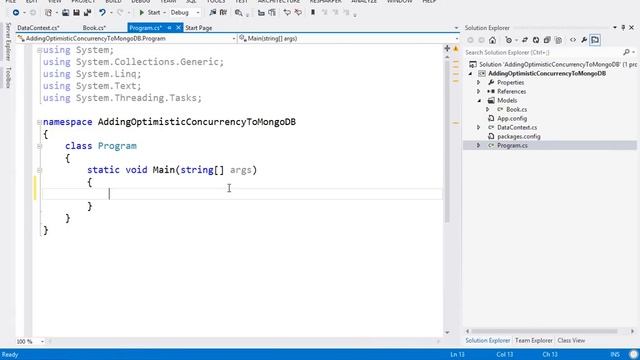Image resolution: width=640 pixels, height=360 pixels.
Task: Click the Save All toolbar icon
Action: coord(87,13)
